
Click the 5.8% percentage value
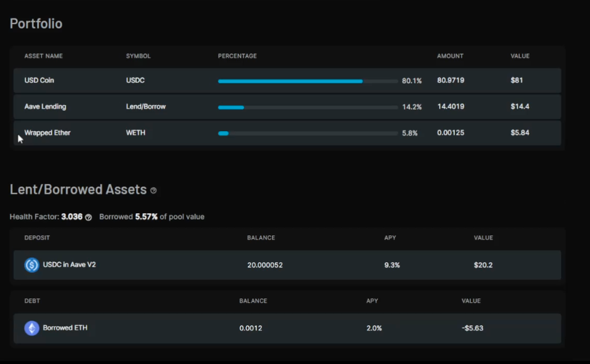[x=410, y=133]
